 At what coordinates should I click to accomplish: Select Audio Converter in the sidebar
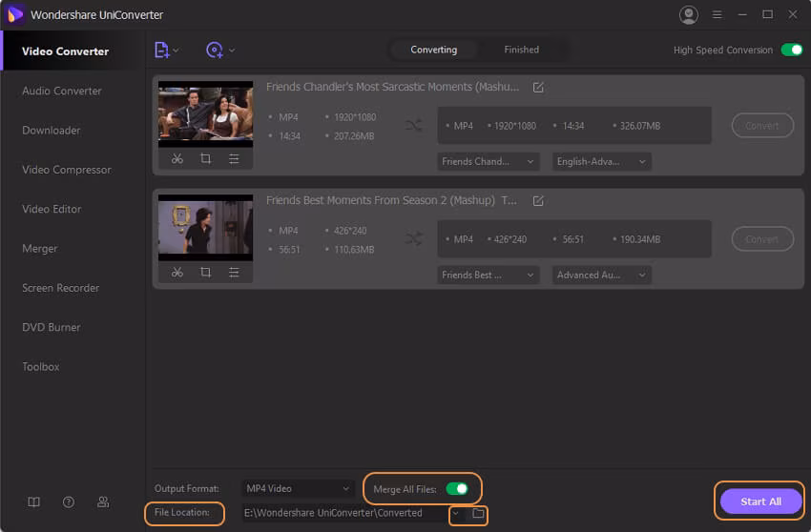point(62,91)
